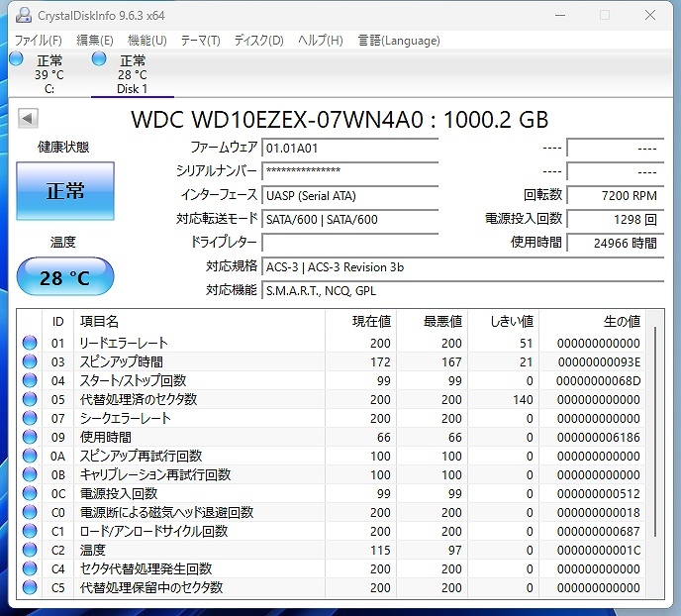
Task: Click the ACS-3 Revision 3b standard field
Action: coord(463,266)
